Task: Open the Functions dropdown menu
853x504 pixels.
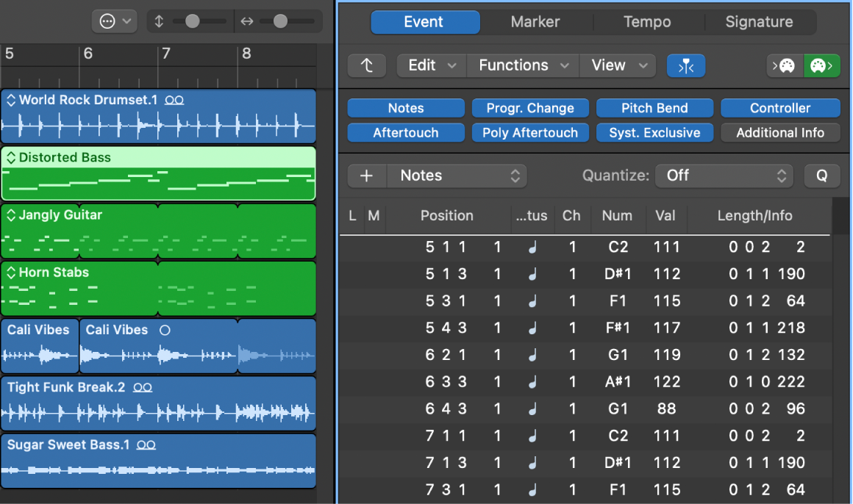Action: (522, 65)
